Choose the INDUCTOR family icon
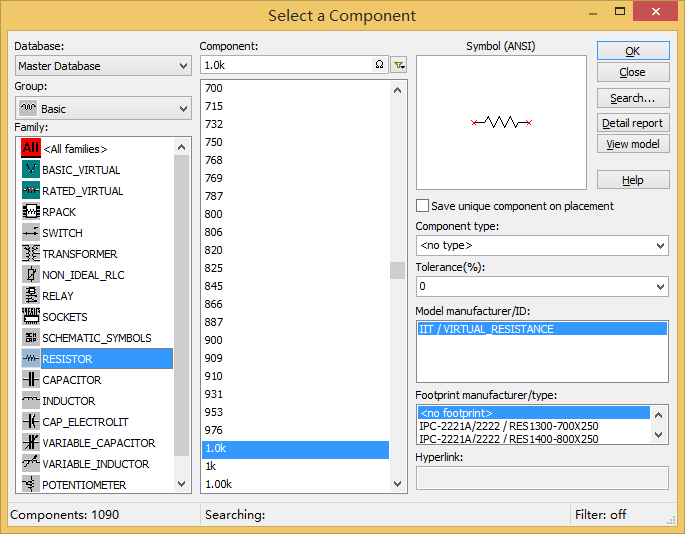Screen dimensions: 685x534 click(x=30, y=401)
